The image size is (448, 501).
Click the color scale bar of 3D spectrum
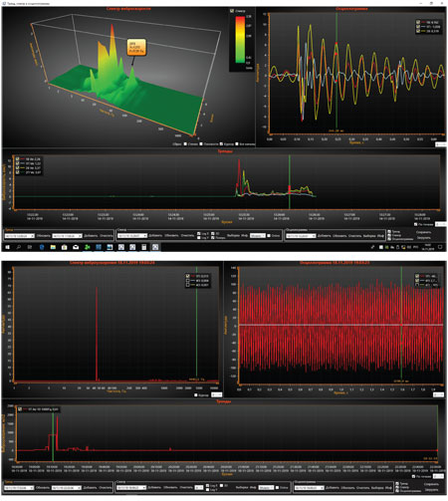pos(240,39)
